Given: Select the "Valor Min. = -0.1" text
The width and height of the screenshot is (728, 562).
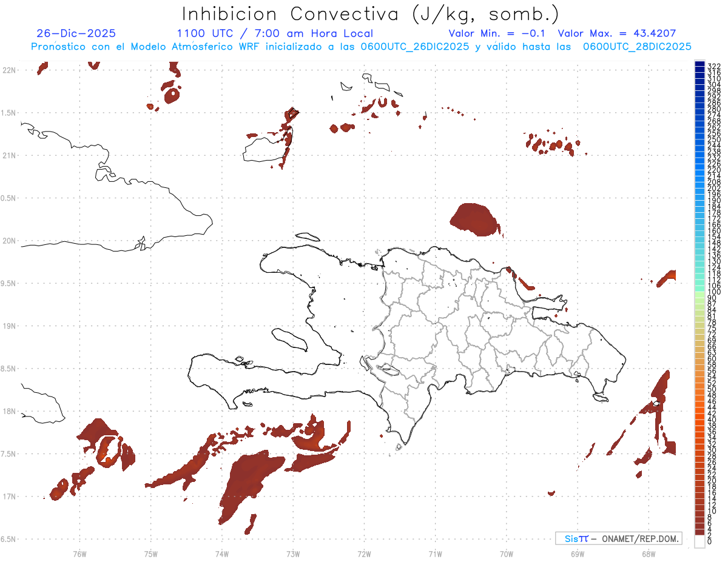Looking at the screenshot, I should pyautogui.click(x=498, y=33).
